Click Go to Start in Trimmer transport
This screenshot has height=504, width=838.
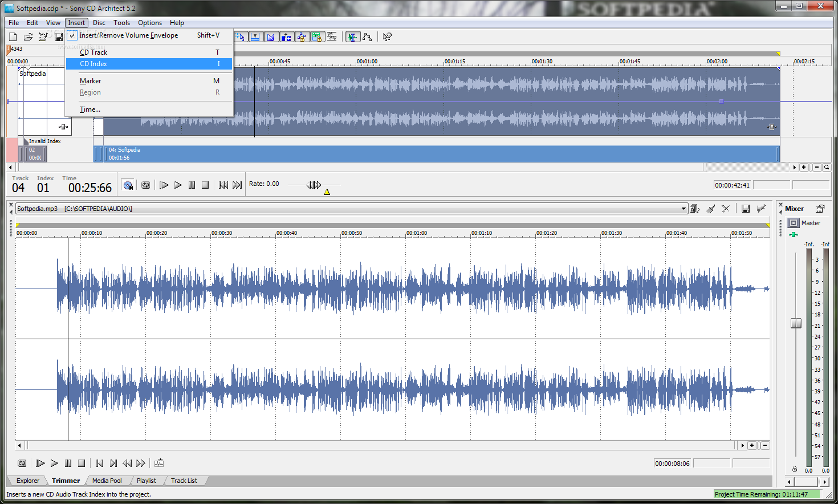(100, 464)
